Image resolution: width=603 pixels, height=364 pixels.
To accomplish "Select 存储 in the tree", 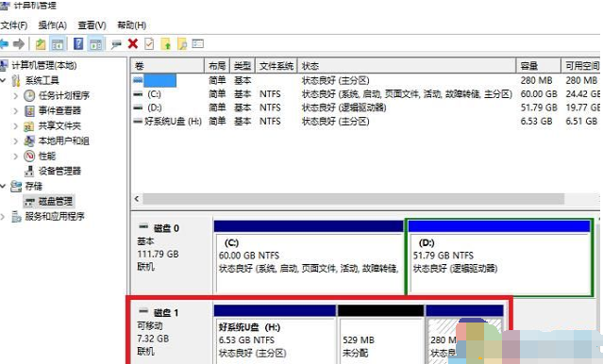I will (33, 186).
